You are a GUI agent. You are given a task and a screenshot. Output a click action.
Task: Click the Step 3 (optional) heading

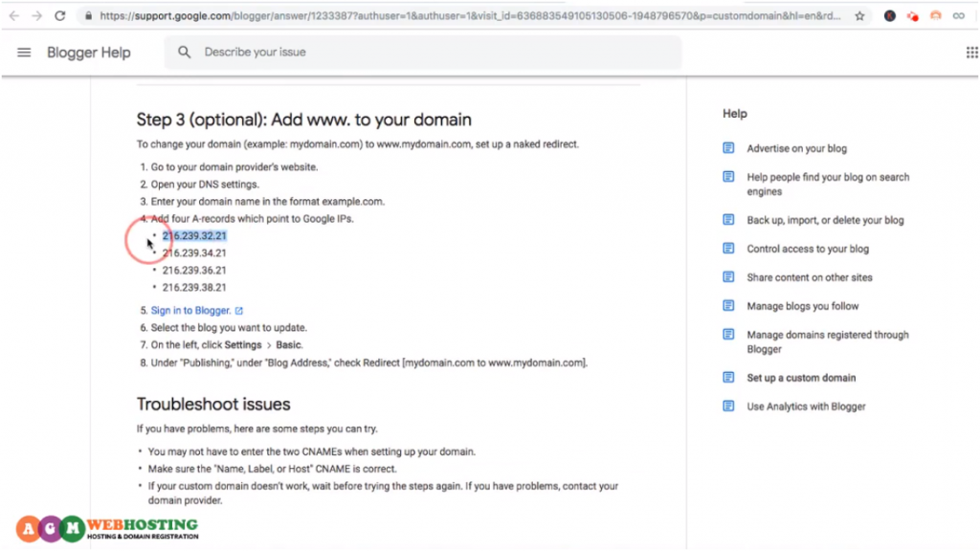click(303, 120)
